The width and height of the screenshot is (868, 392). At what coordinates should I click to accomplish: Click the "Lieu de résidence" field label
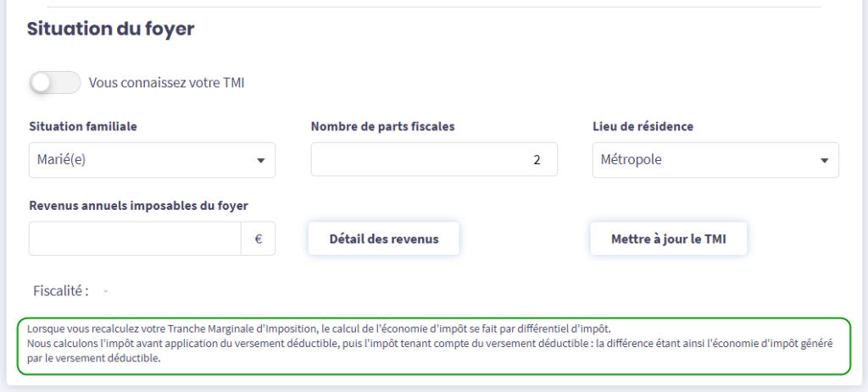click(x=643, y=126)
